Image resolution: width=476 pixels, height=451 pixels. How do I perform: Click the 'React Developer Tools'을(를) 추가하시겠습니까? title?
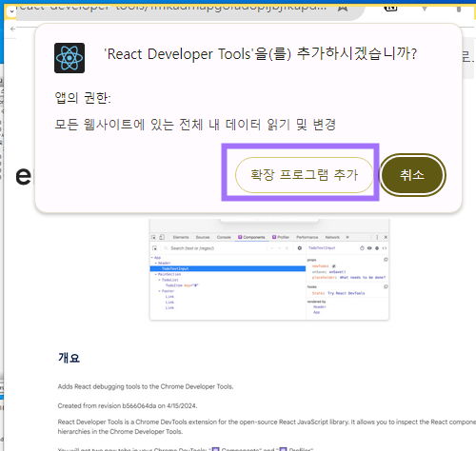(x=260, y=54)
